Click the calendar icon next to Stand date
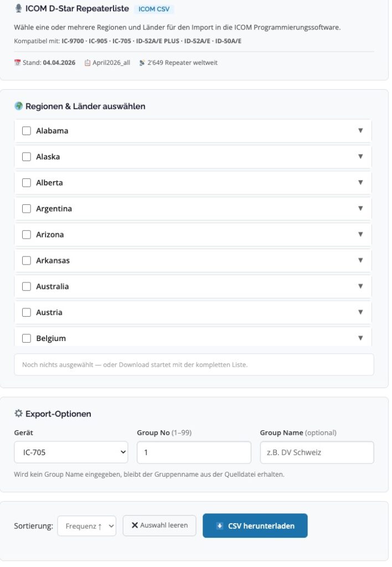The height and width of the screenshot is (567, 392). 17,63
